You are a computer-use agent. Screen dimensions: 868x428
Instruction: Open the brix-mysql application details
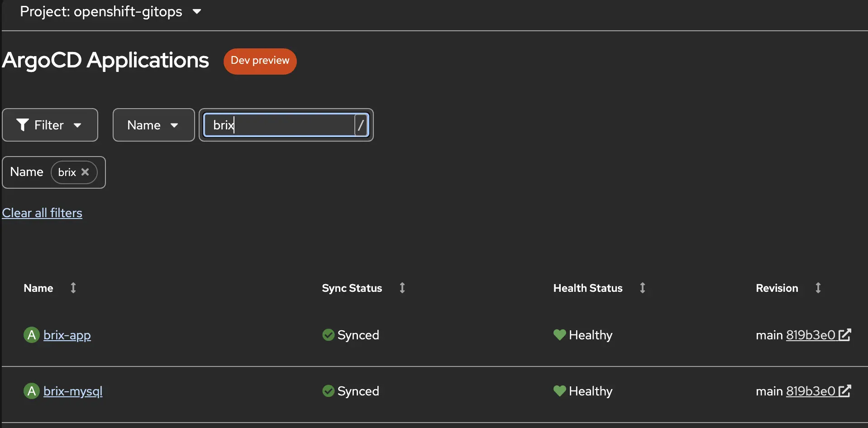(x=72, y=391)
